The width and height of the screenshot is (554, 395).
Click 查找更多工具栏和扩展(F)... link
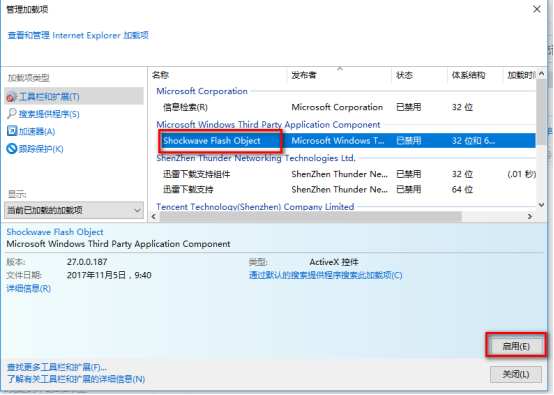(57, 367)
